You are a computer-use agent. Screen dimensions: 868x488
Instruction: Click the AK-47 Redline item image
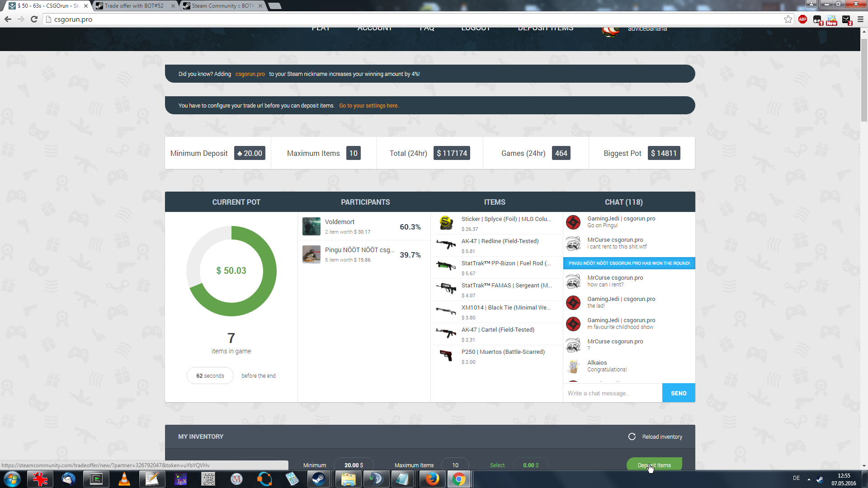[446, 244]
